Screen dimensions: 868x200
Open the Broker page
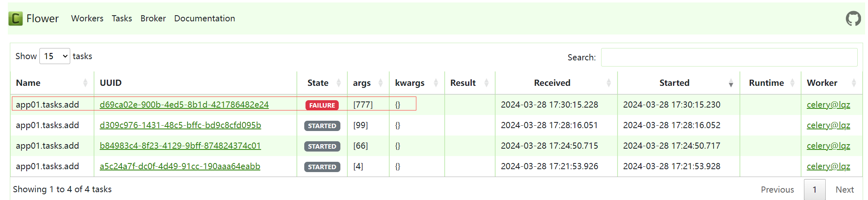click(153, 18)
